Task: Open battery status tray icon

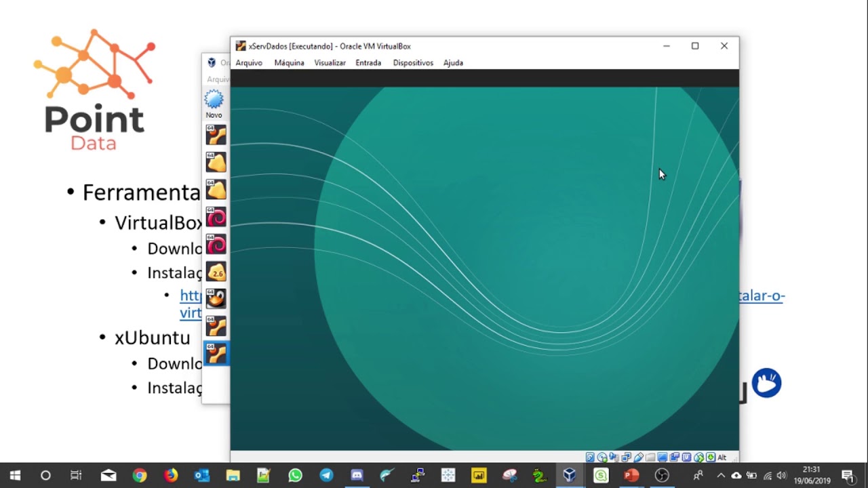Action: pos(751,475)
